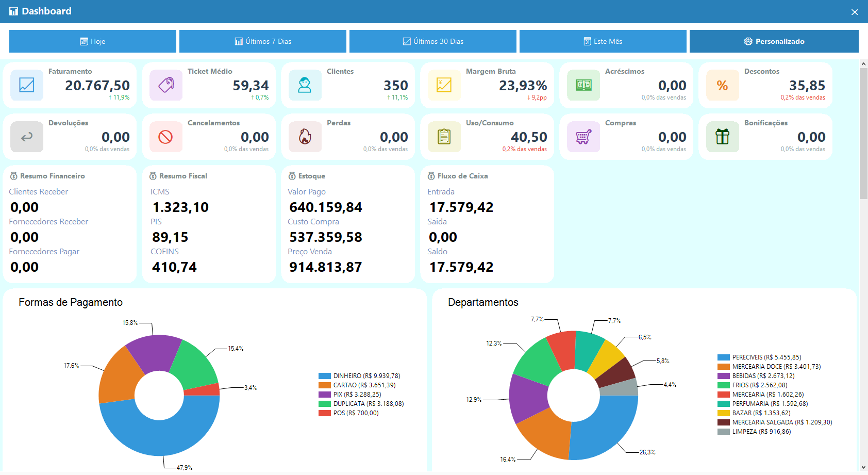Click the DINHEIRO blue legend swatch
The height and width of the screenshot is (475, 868).
(x=325, y=376)
